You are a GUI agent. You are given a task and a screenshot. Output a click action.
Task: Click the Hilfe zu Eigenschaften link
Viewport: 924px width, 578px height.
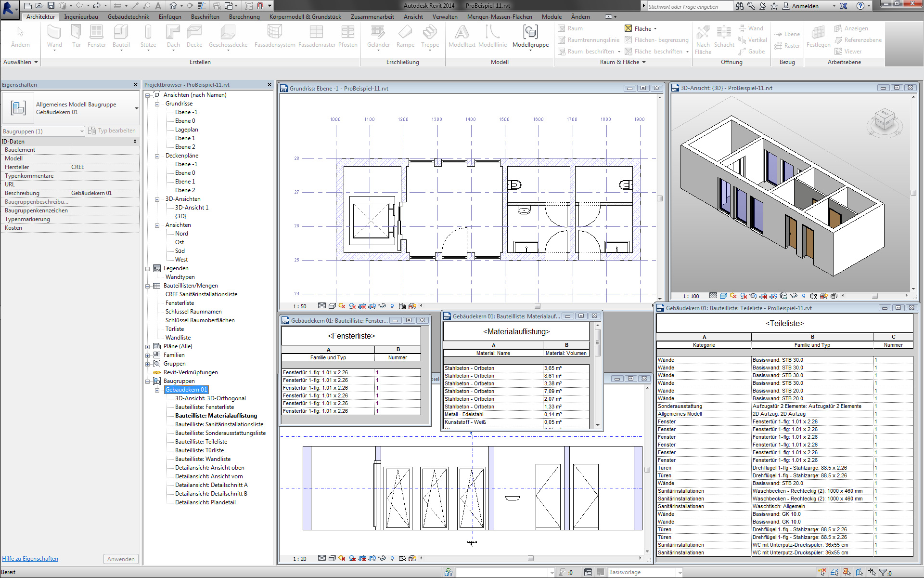coord(30,559)
